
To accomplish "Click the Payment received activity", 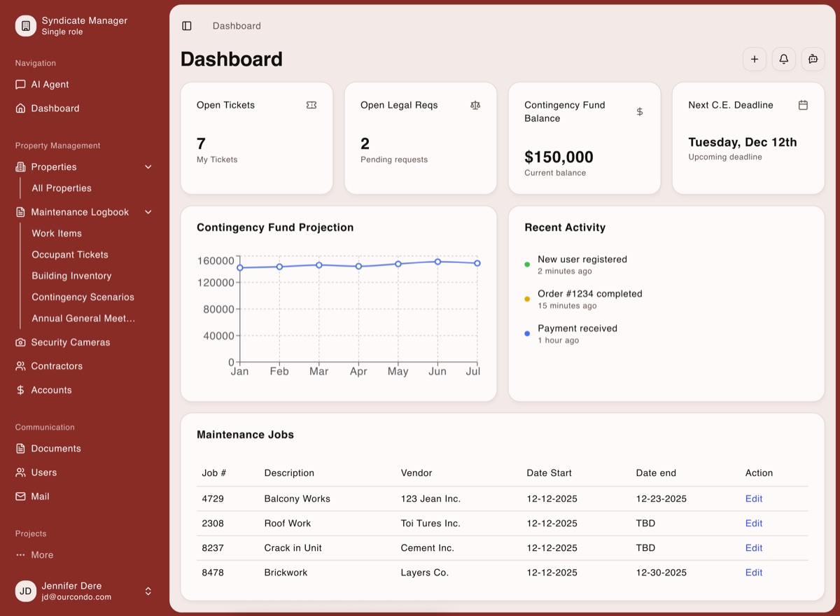I will pos(577,328).
